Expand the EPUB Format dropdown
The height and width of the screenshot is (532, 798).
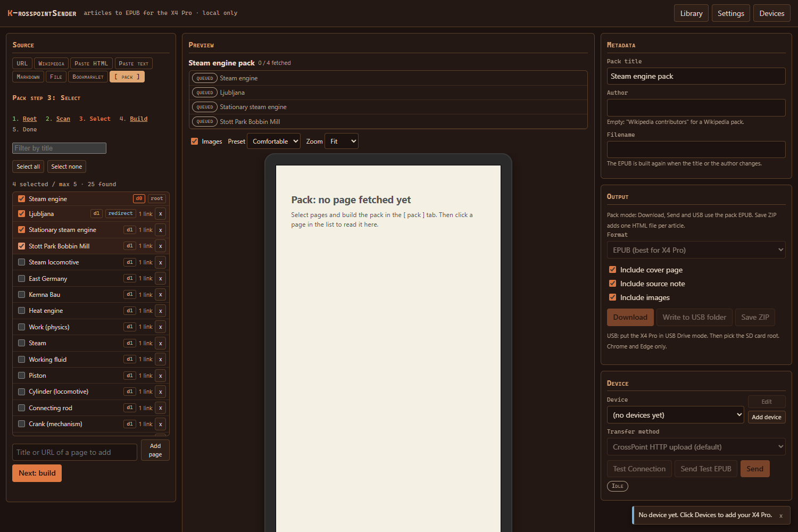point(696,250)
